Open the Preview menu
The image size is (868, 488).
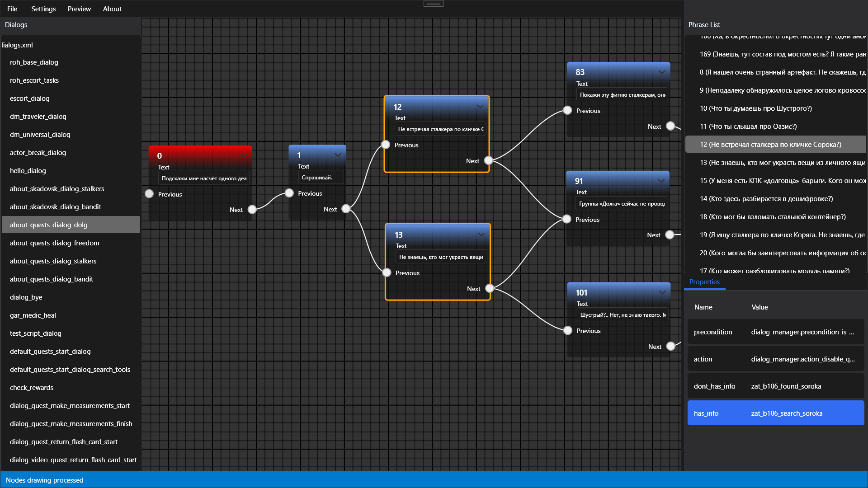[78, 8]
